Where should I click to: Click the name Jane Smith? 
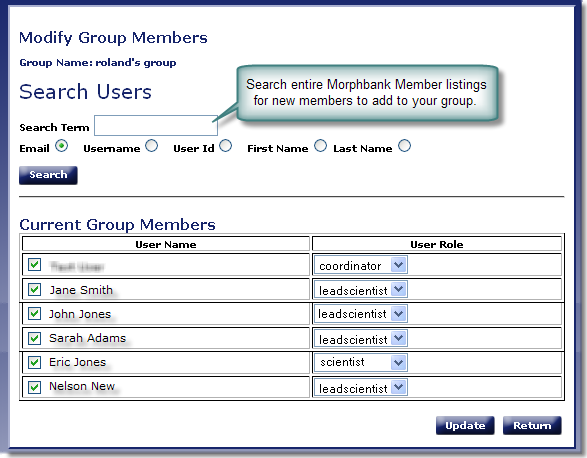point(81,290)
